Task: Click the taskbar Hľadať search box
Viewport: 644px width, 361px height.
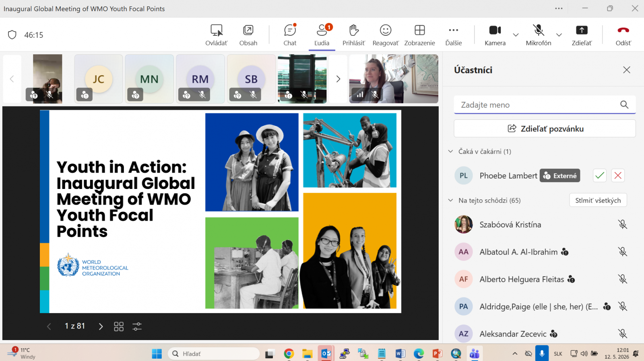Action: tap(214, 354)
